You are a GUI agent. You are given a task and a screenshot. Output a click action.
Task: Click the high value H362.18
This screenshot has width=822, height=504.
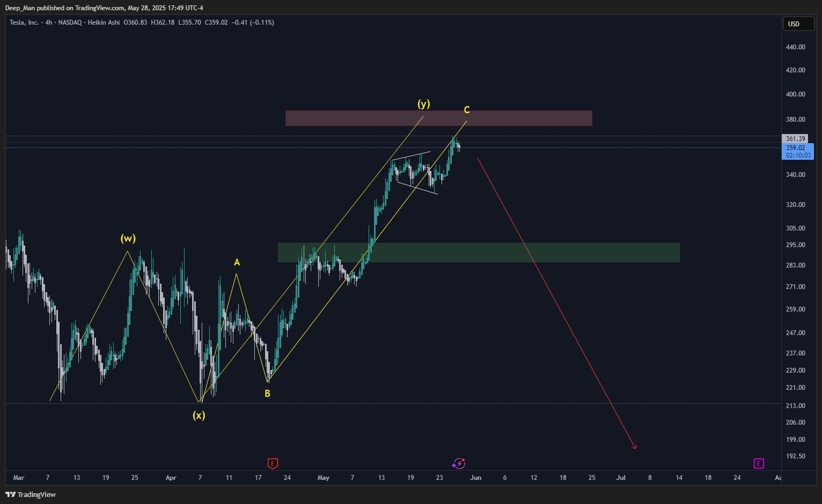pyautogui.click(x=163, y=23)
